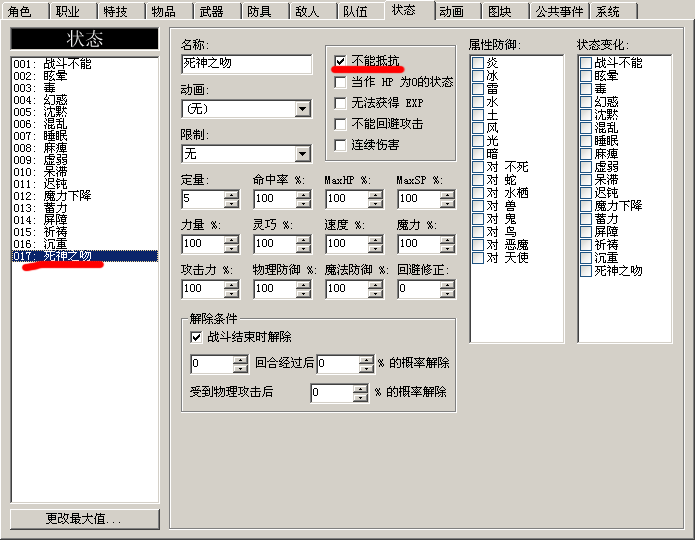Increase 力量 % with up arrow
The height and width of the screenshot is (540, 695).
coord(231,239)
